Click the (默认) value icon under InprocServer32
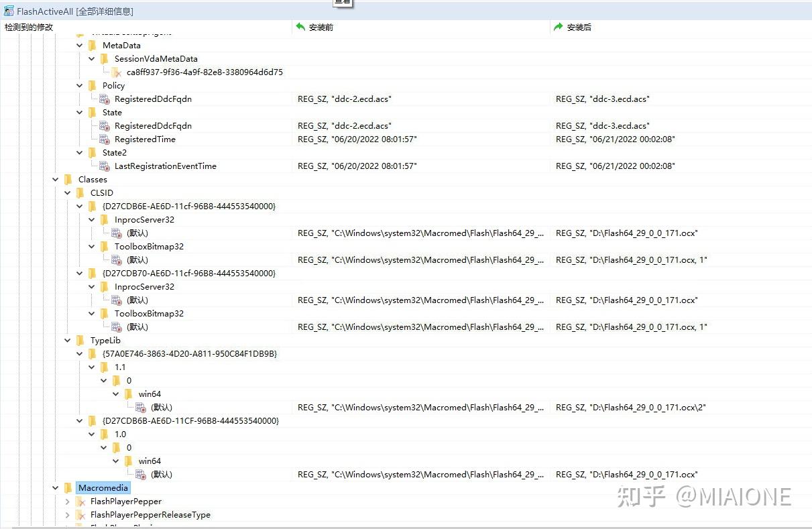The width and height of the screenshot is (812, 529). (116, 233)
